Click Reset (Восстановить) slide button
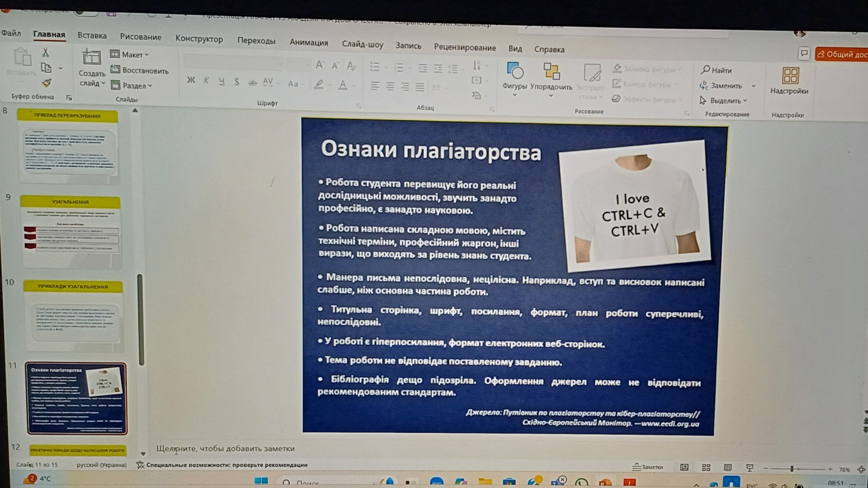The height and width of the screenshot is (488, 868). click(x=141, y=70)
